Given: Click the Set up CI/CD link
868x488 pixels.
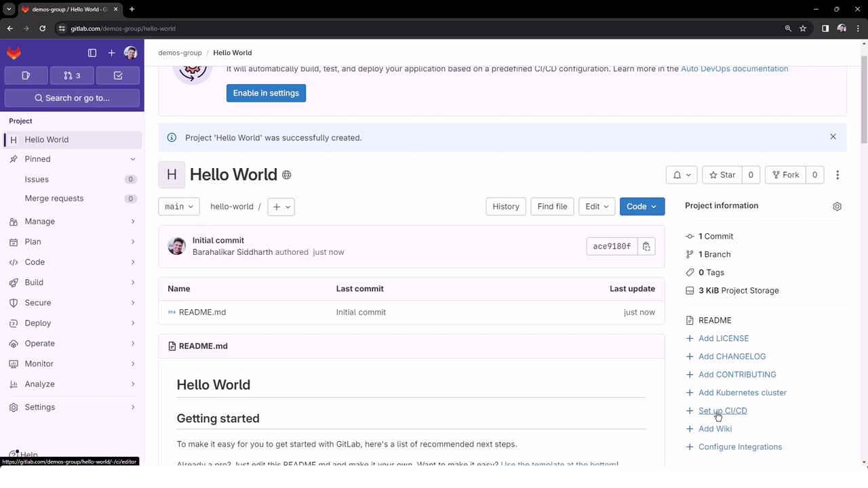Looking at the screenshot, I should coord(722,411).
